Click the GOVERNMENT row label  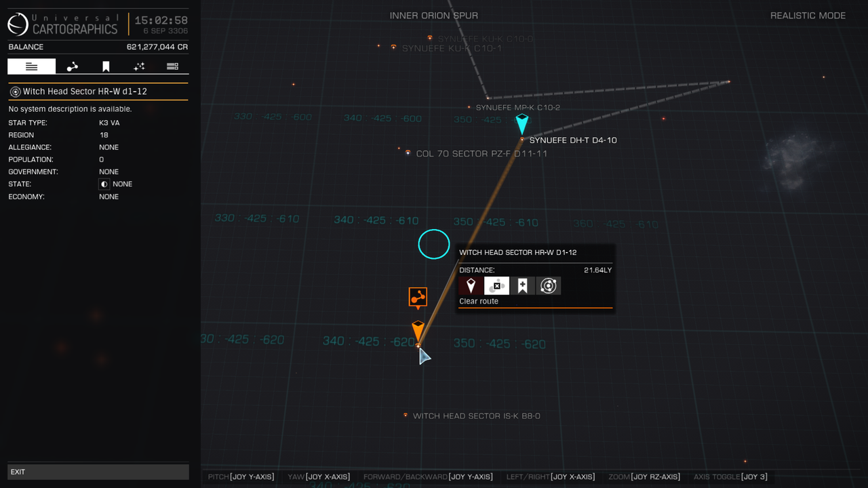pyautogui.click(x=31, y=172)
